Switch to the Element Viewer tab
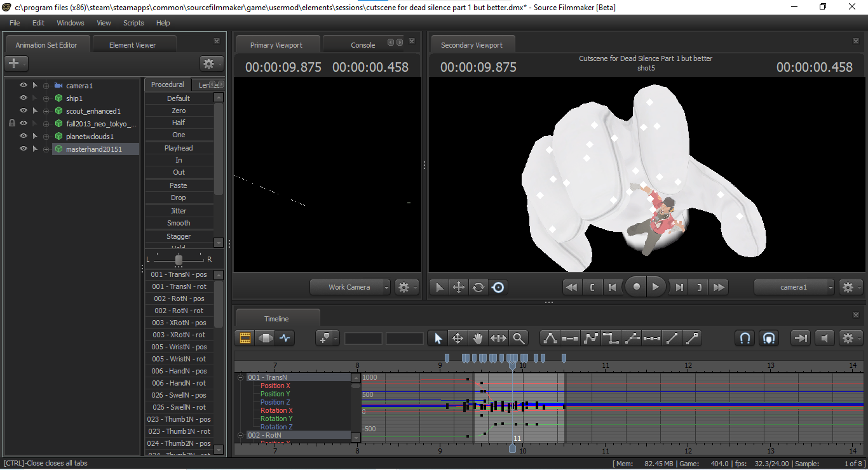The height and width of the screenshot is (470, 868). tap(132, 45)
